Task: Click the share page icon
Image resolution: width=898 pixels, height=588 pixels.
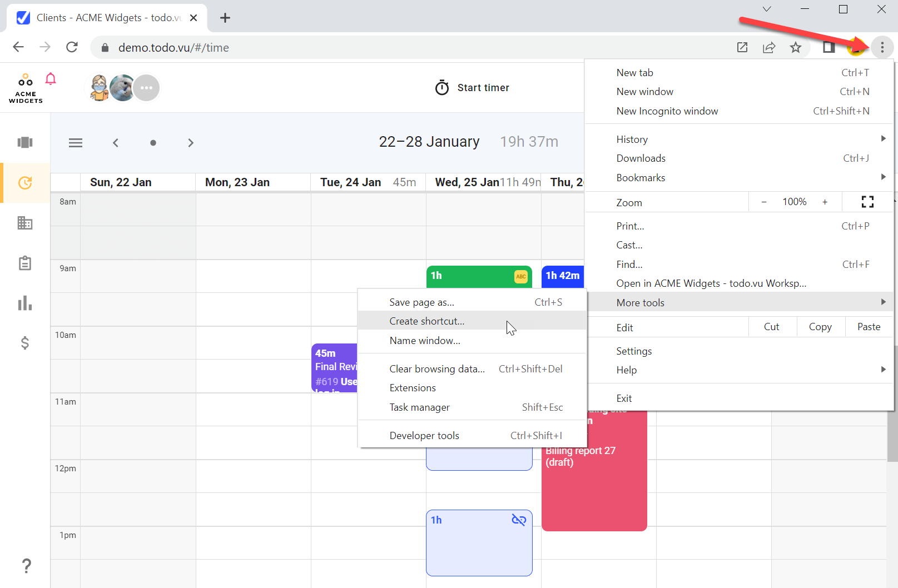Action: click(x=769, y=47)
